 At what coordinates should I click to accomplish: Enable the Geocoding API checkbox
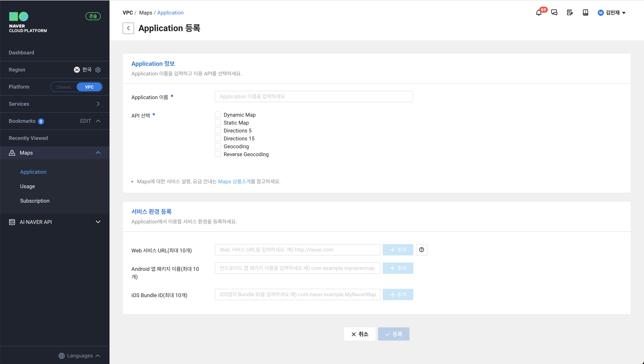coord(218,146)
